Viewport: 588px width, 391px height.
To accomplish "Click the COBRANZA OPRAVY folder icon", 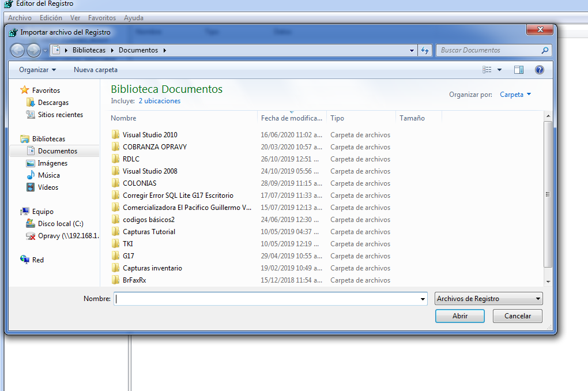I will click(115, 146).
